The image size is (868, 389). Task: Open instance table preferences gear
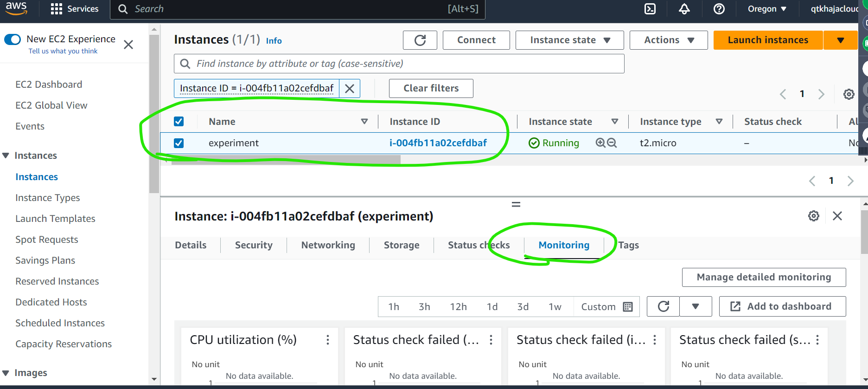[x=849, y=94]
